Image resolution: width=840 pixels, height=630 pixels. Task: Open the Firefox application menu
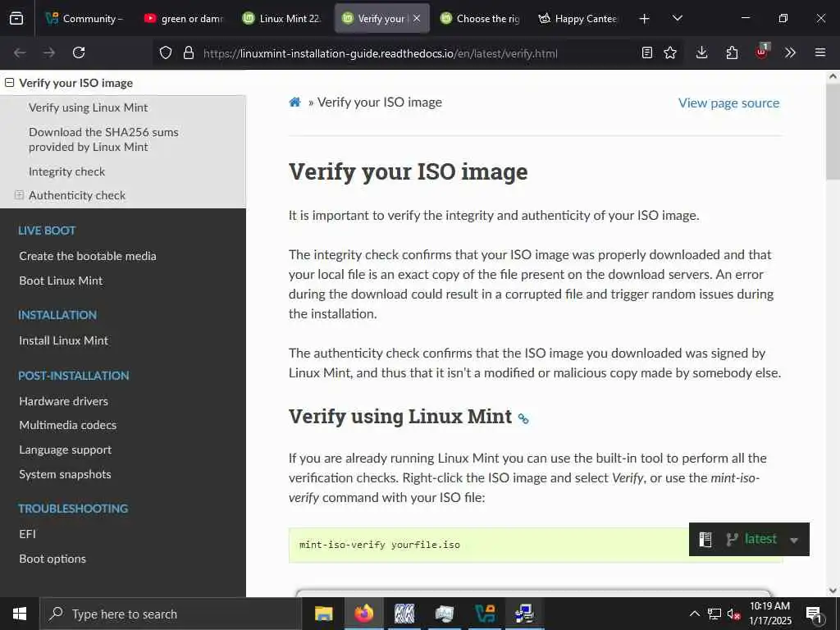tap(820, 52)
